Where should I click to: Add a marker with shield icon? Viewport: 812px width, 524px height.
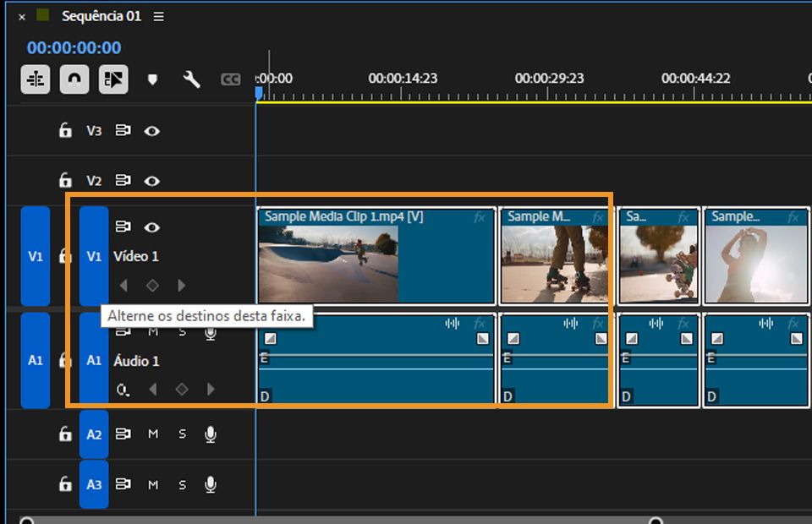tap(153, 79)
